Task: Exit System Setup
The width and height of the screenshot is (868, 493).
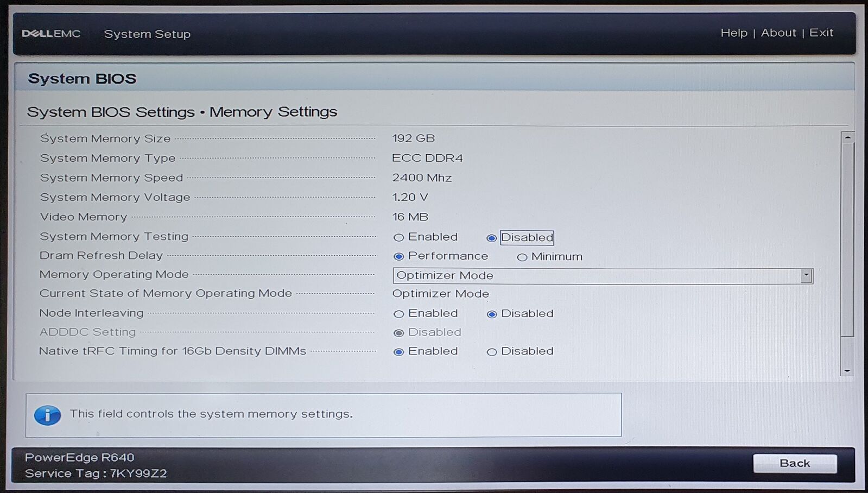Action: pos(821,33)
